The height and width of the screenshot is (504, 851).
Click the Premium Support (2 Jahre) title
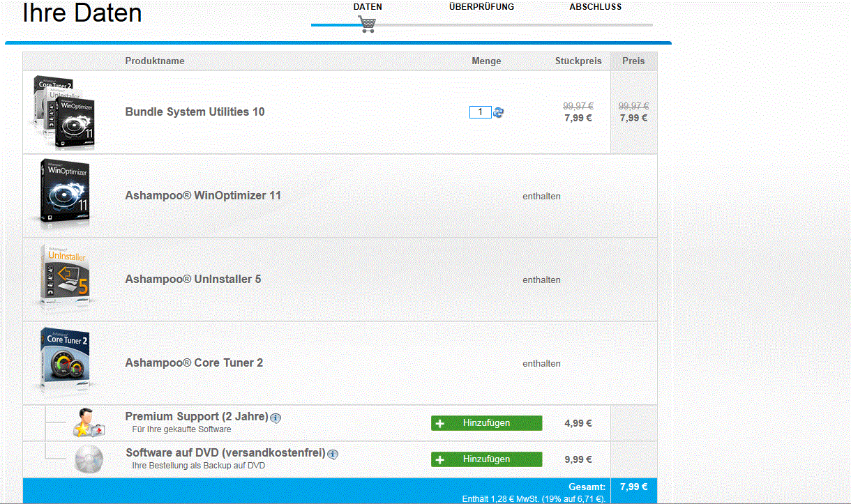click(x=197, y=417)
